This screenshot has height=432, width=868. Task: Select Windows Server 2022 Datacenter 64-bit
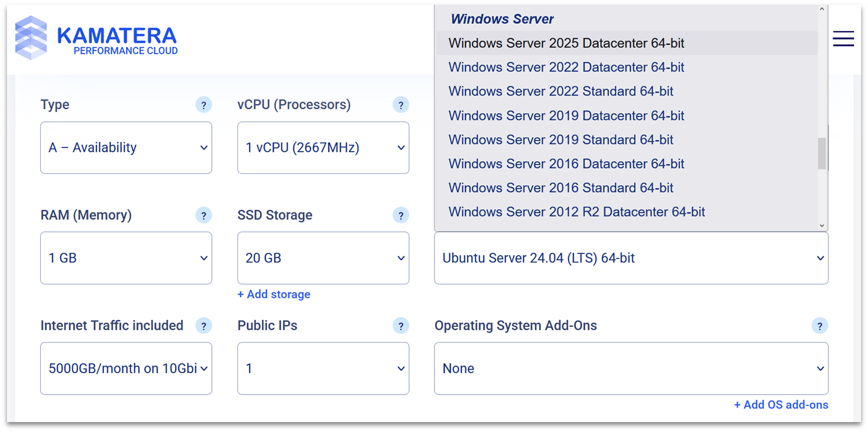(x=626, y=67)
